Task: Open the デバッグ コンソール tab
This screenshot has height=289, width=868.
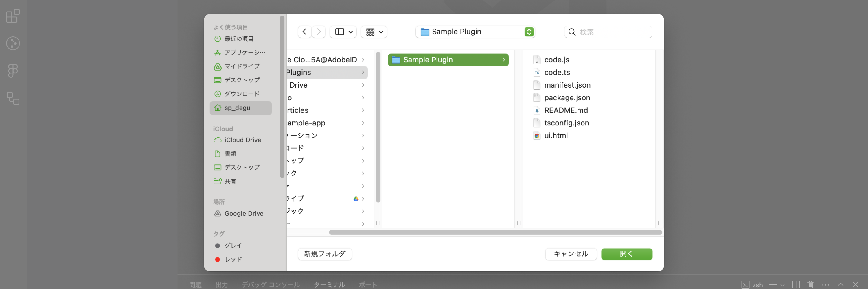Action: (x=270, y=284)
